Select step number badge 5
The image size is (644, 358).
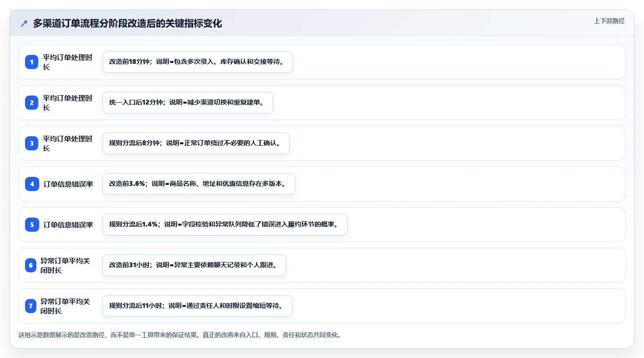(x=32, y=225)
